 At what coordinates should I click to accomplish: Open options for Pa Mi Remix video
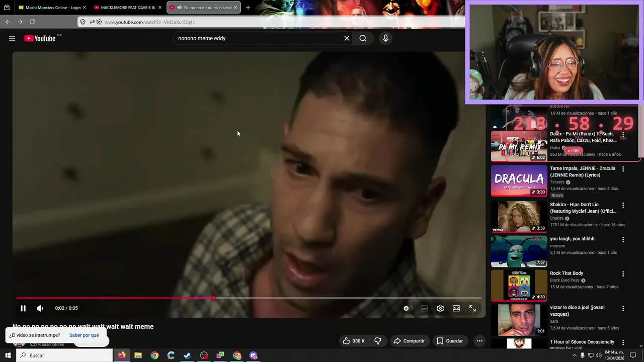click(623, 135)
